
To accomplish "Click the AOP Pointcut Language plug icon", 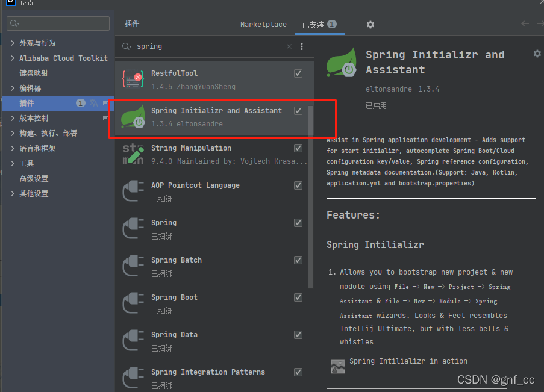I will pos(133,191).
